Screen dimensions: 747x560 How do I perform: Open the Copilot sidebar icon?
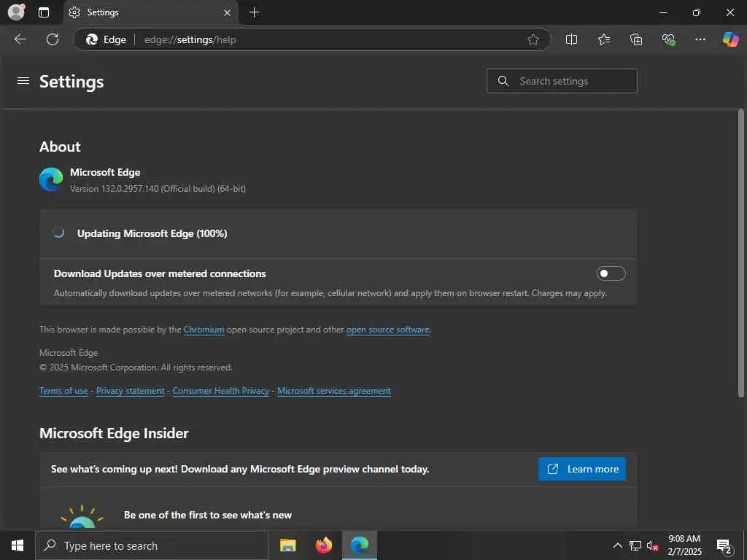point(730,39)
